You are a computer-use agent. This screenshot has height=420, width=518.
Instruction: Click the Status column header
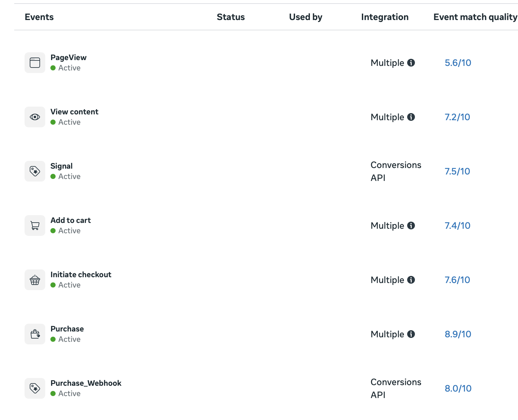(231, 17)
